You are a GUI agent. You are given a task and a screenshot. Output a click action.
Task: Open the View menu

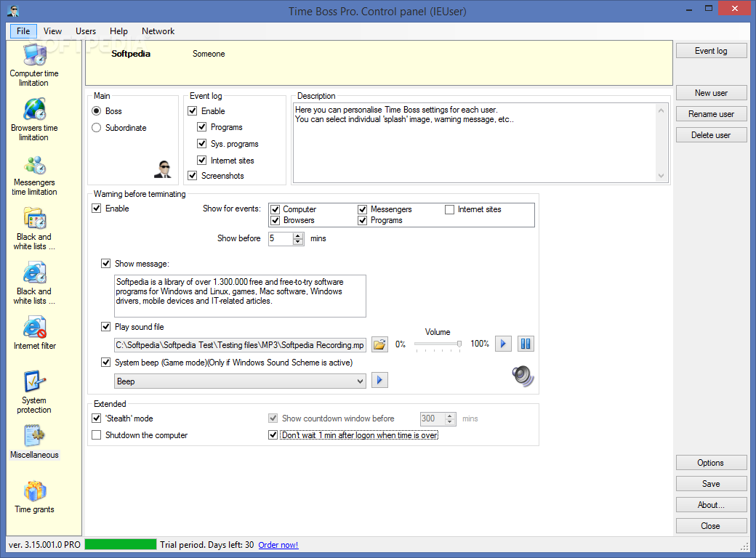52,31
